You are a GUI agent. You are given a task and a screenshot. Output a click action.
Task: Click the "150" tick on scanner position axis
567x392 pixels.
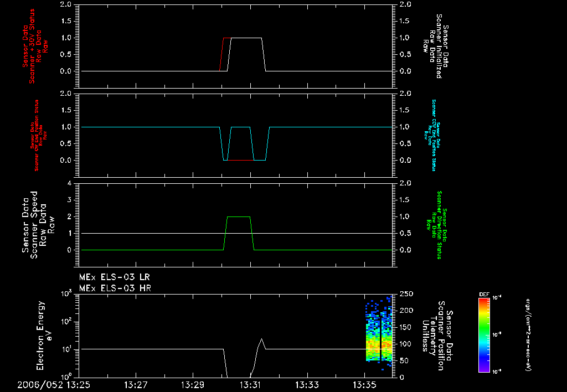405,327
